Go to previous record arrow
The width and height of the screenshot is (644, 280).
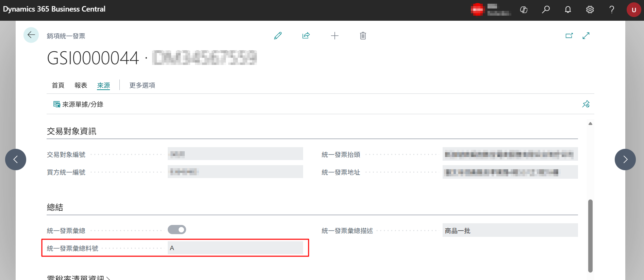pyautogui.click(x=16, y=159)
